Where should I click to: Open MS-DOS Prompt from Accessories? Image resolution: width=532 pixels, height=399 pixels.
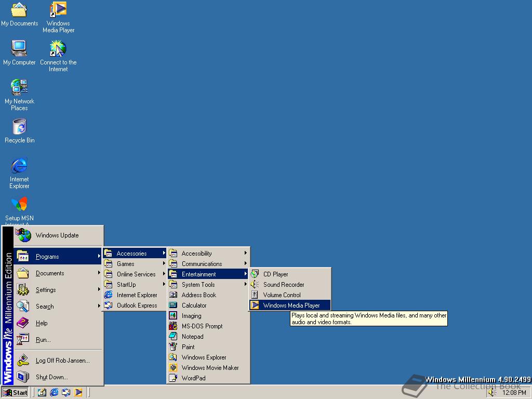click(208, 326)
